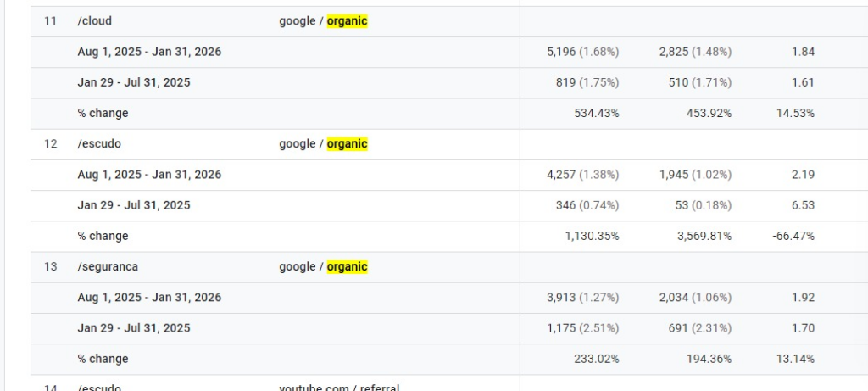Select the 6.53 value in /escudo comparison row
The width and height of the screenshot is (868, 391).
point(804,205)
